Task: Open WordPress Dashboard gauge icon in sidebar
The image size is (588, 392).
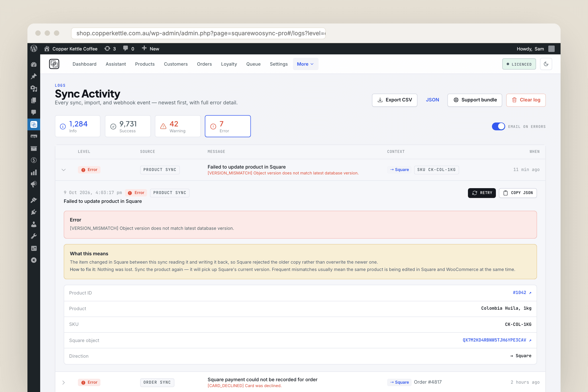Action: click(x=34, y=64)
